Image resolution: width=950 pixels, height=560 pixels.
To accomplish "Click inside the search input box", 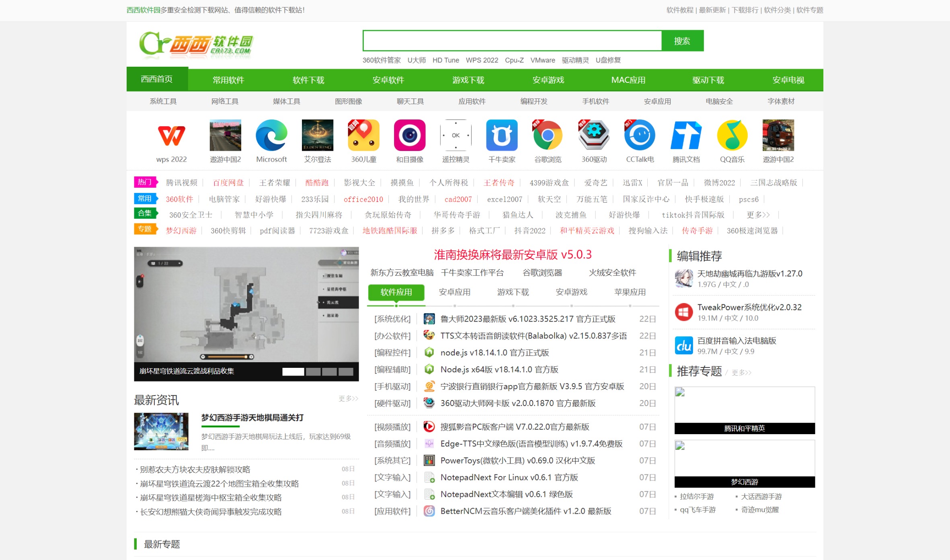I will 512,41.
